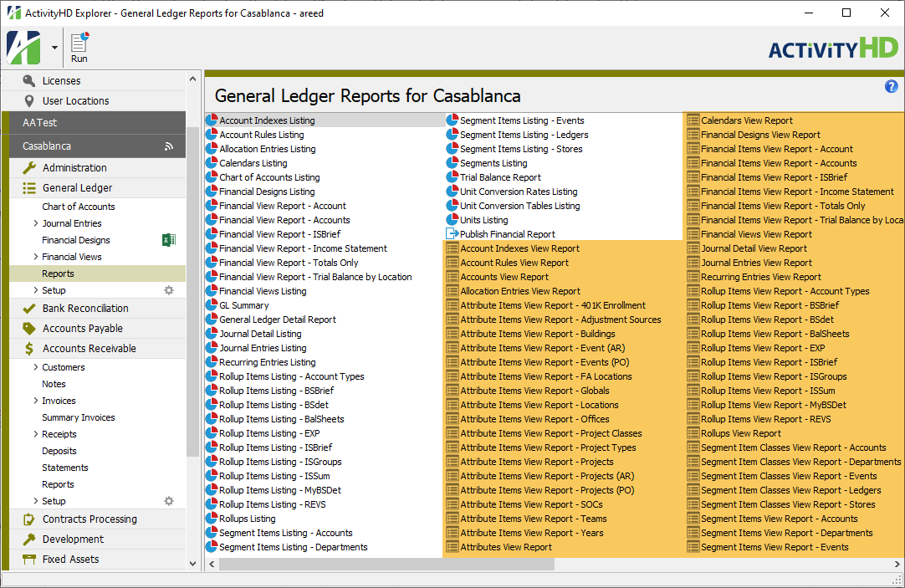Select the Casablanca company node
The width and height of the screenshot is (905, 588).
(x=98, y=146)
